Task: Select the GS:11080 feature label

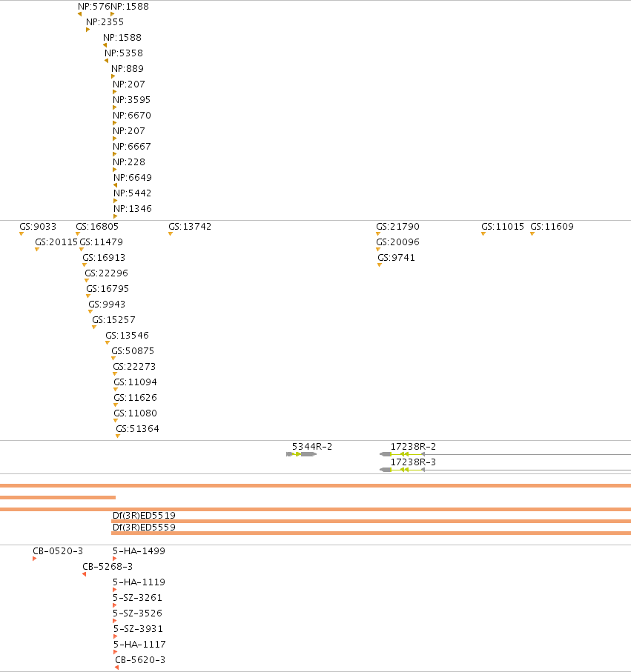Action: tap(135, 413)
